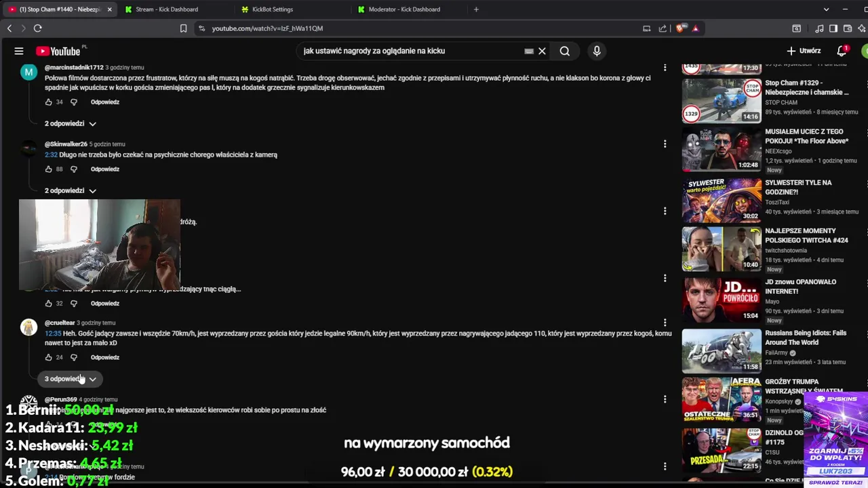Start voice search with the microphone icon
868x488 pixels.
(x=597, y=51)
